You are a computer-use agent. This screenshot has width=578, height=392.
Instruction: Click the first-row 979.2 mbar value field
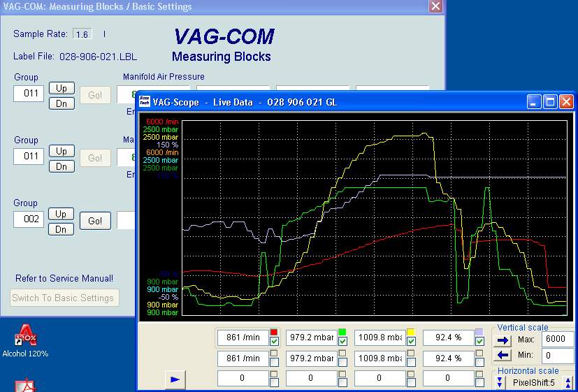coord(312,337)
